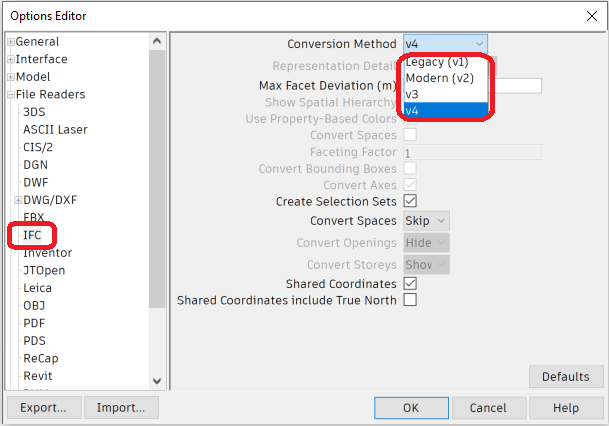Image resolution: width=609 pixels, height=426 pixels.
Task: Open Help for Options Editor
Action: 566,408
